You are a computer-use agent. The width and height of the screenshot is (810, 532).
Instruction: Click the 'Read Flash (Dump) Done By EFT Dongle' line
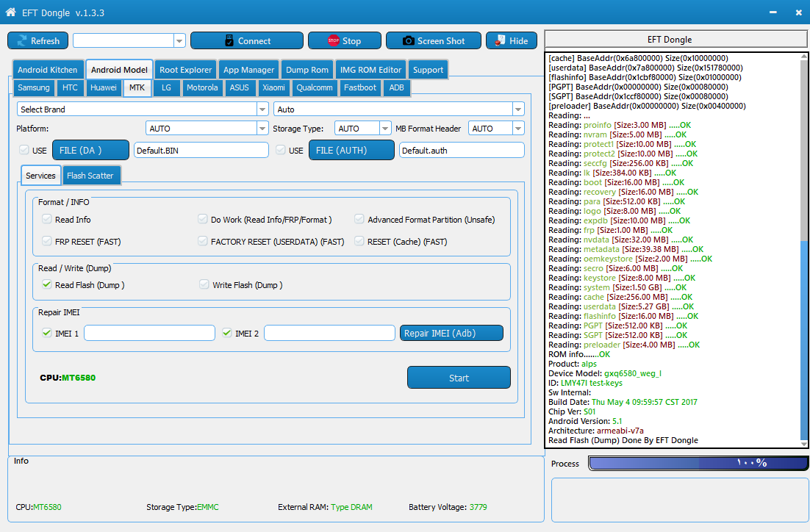pyautogui.click(x=623, y=440)
